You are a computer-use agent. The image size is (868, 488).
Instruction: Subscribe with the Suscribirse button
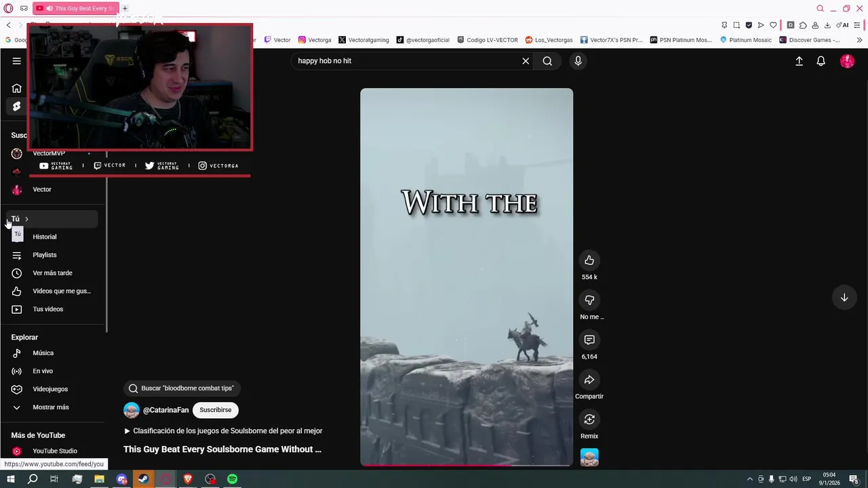click(216, 410)
